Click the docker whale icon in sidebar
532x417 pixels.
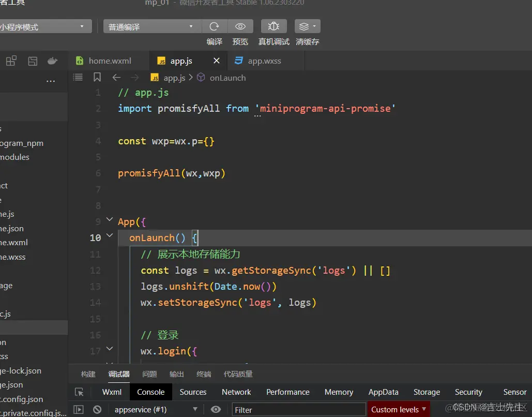(x=53, y=61)
